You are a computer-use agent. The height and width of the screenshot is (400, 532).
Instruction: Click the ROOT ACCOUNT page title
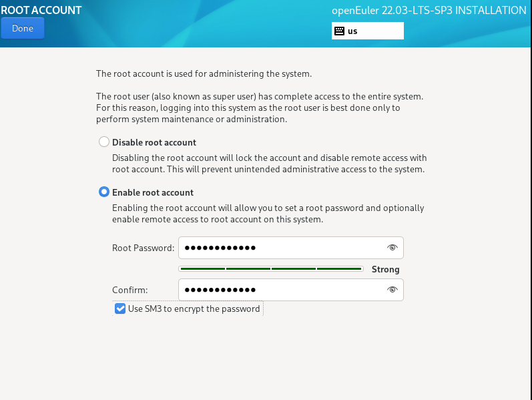(x=41, y=11)
